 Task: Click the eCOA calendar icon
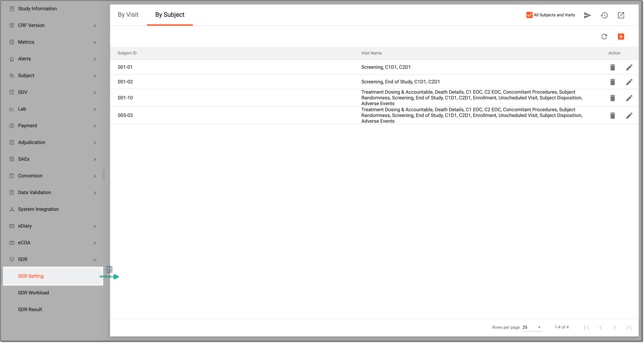(x=12, y=243)
